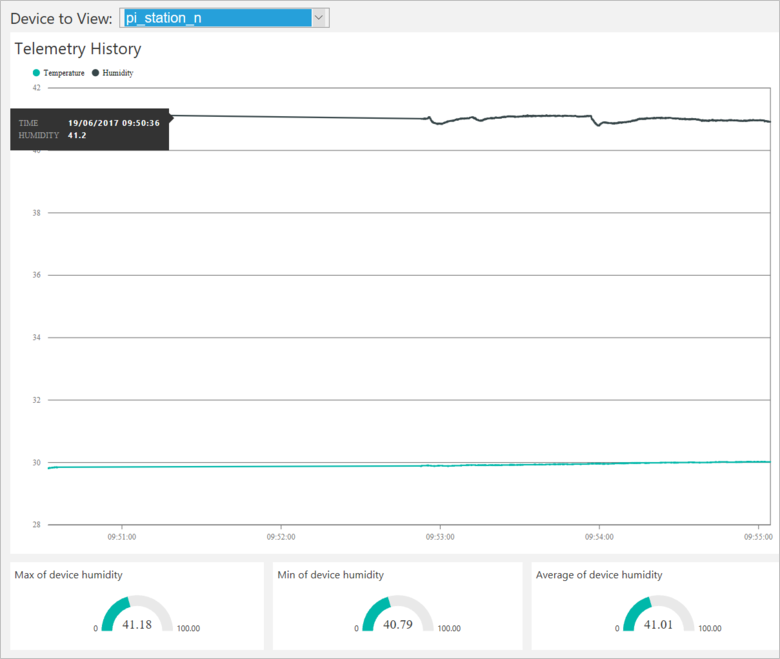Click the 40.79 min humidity value
Screen dimensions: 780x659
397,623
